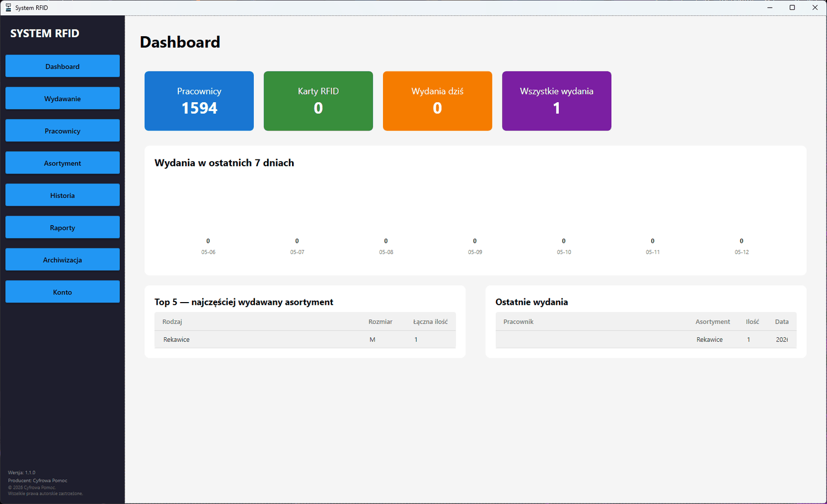Minimize the System RFID window
Screen dimensions: 827x504
[x=770, y=8]
